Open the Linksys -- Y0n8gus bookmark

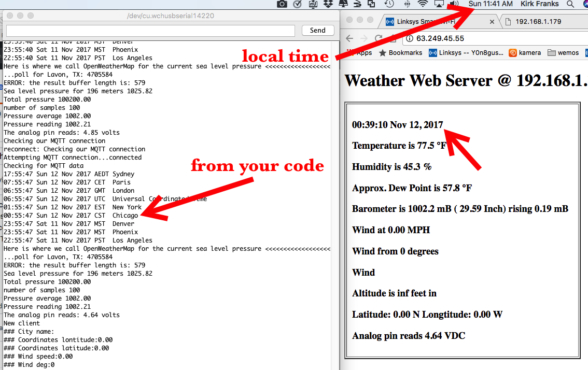tap(466, 53)
